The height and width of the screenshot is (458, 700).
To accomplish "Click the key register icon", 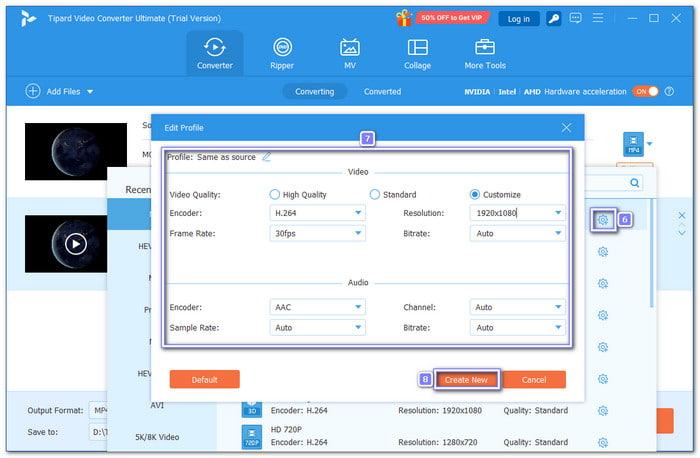I will tap(551, 18).
